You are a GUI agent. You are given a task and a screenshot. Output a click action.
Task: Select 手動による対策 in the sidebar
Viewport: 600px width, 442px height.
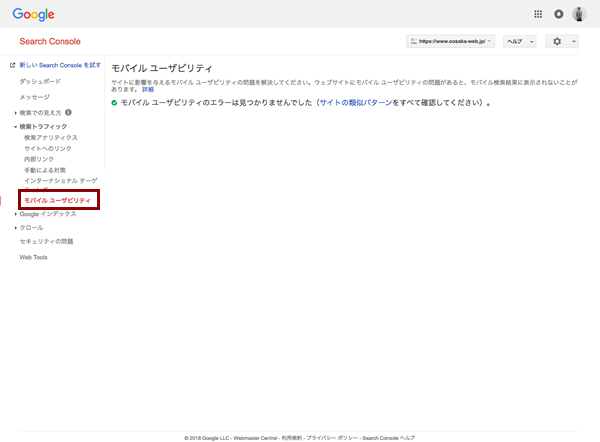point(45,170)
